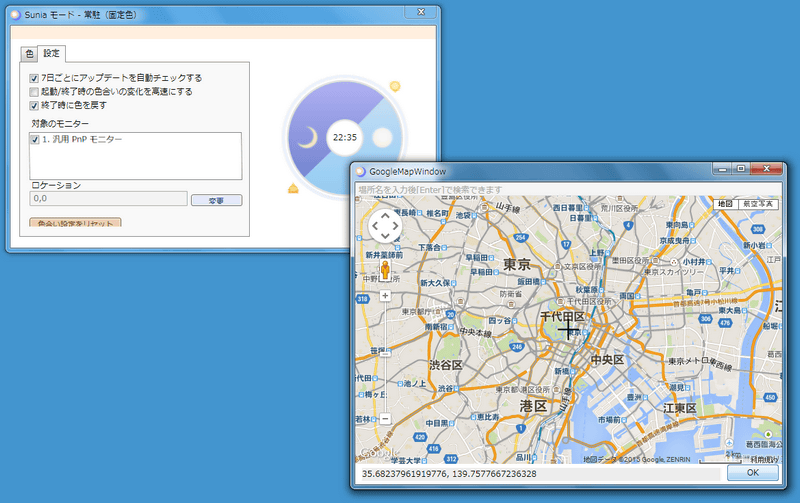The width and height of the screenshot is (800, 503).
Task: Click the 亀戸 station label
Action: click(x=693, y=292)
